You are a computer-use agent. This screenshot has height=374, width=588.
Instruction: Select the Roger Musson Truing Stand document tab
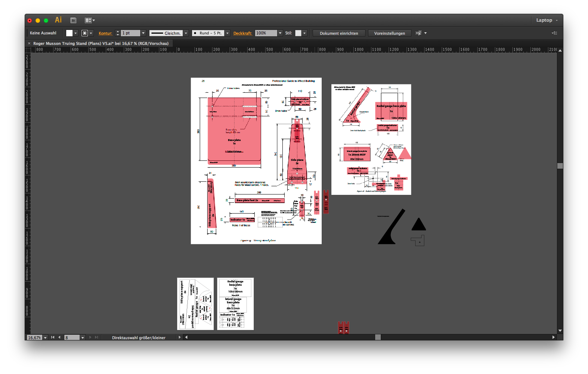click(101, 43)
